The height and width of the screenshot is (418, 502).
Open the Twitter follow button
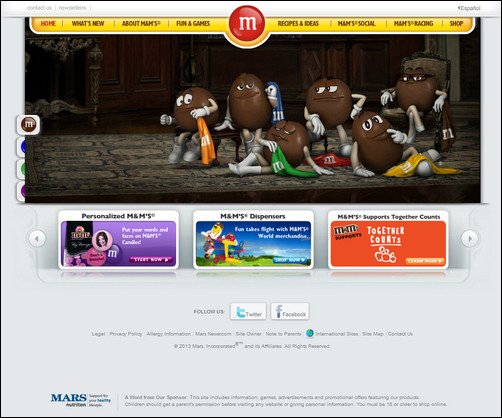[248, 311]
